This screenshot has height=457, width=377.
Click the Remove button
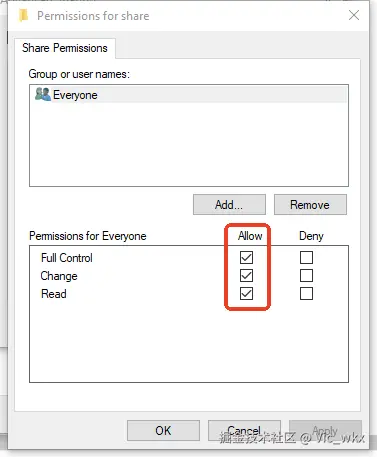click(x=310, y=205)
